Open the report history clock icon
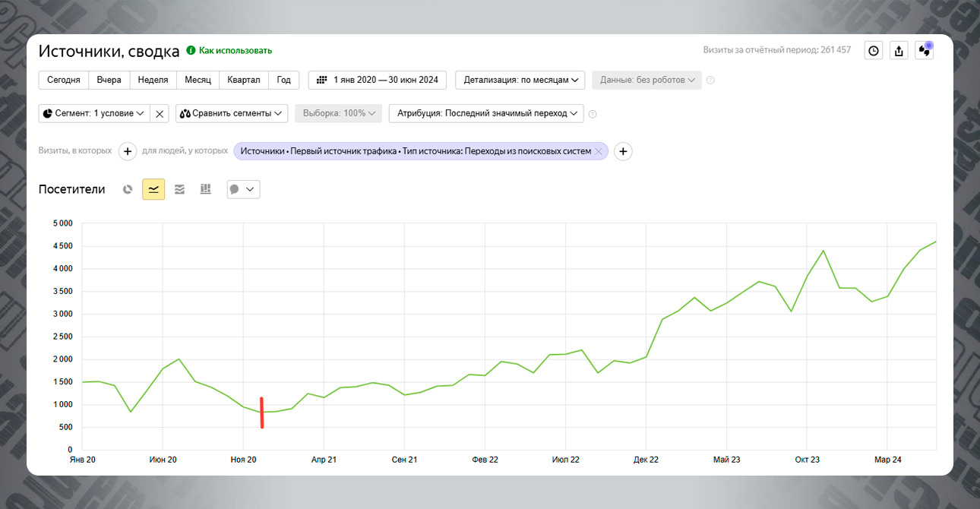980x509 pixels. [874, 51]
